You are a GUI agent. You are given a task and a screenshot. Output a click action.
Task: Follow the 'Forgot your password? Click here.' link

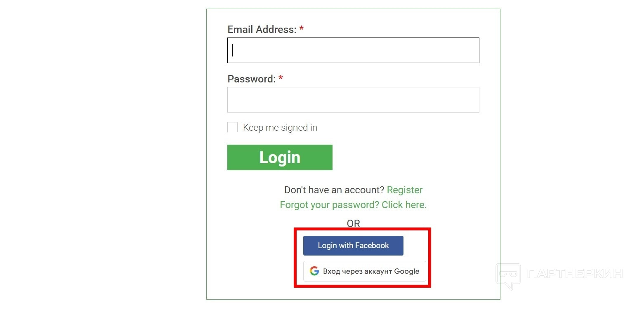353,205
